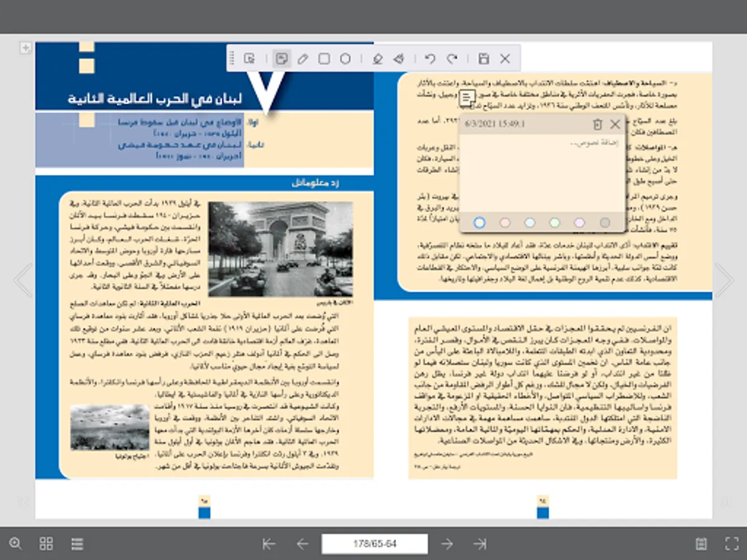
Task: Expand the corner plus button on page
Action: [26, 48]
